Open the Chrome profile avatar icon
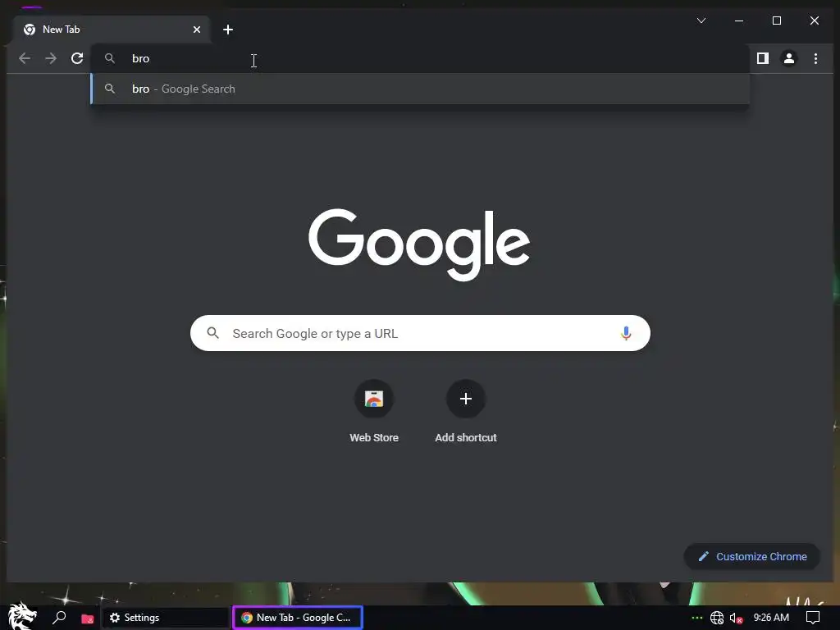The image size is (840, 630). pyautogui.click(x=789, y=58)
